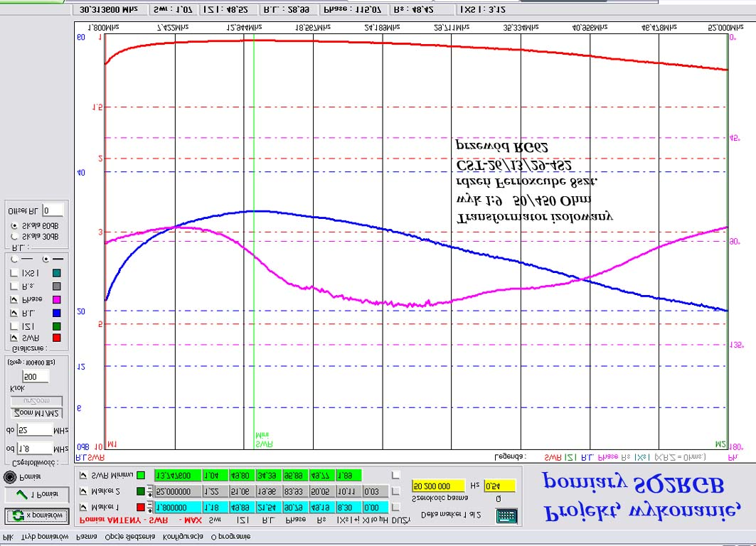Tick the DUŻY checkbox in Marker 2 row
This screenshot has height=546, width=756.
coord(396,491)
